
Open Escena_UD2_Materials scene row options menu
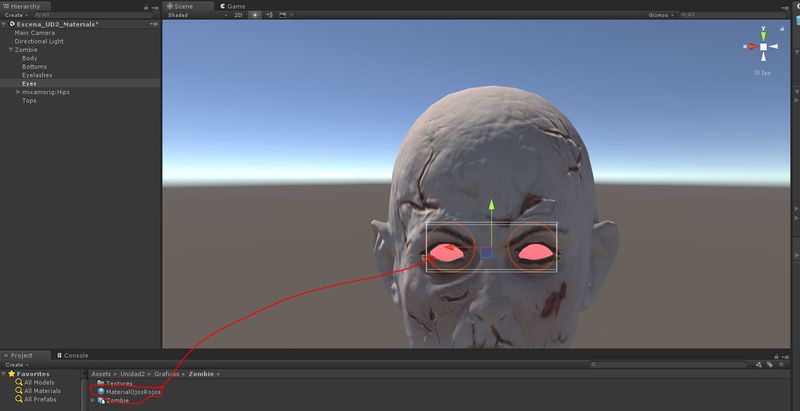(x=154, y=24)
